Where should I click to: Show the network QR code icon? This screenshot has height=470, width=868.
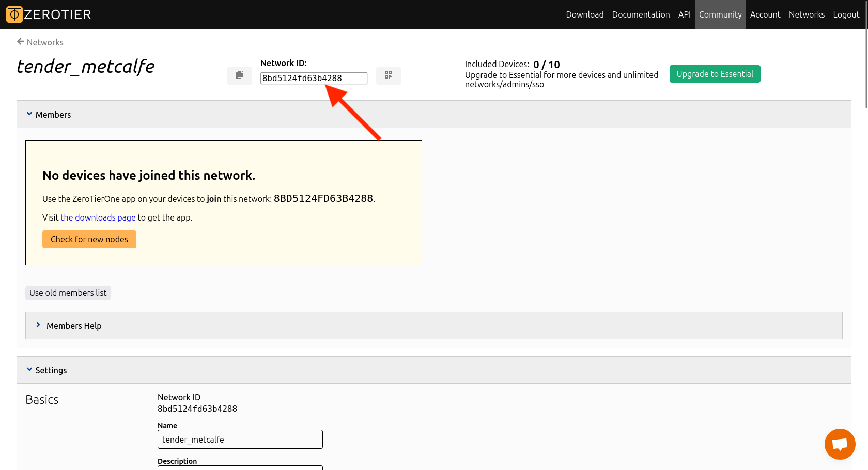(x=389, y=75)
